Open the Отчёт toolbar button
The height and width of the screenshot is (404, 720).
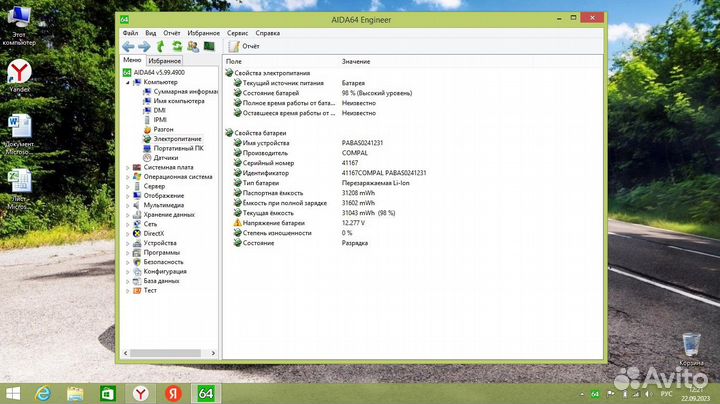point(244,46)
